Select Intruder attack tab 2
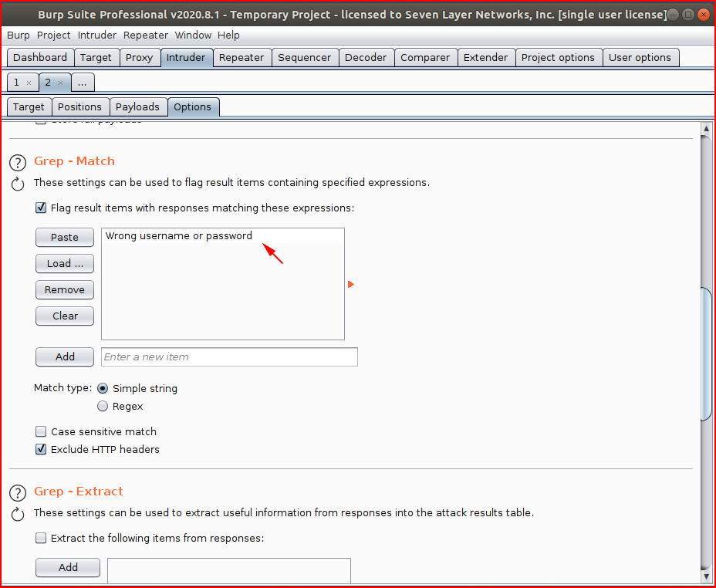 48,83
